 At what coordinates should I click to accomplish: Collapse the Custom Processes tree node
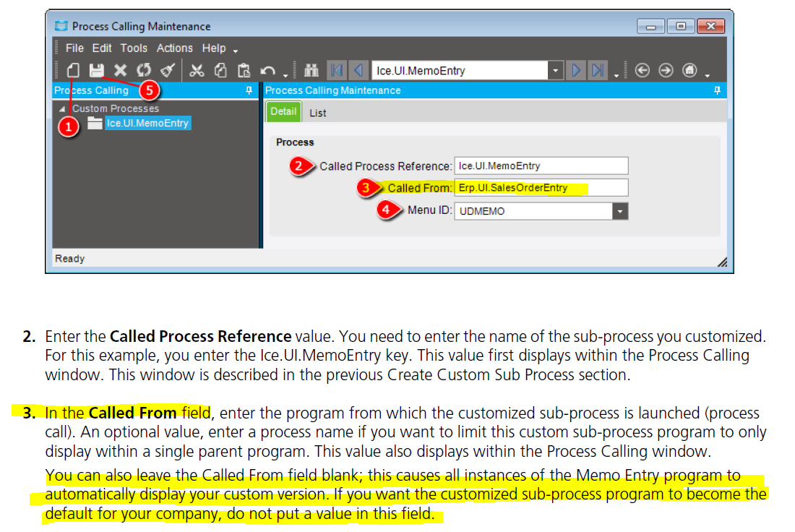coord(62,109)
